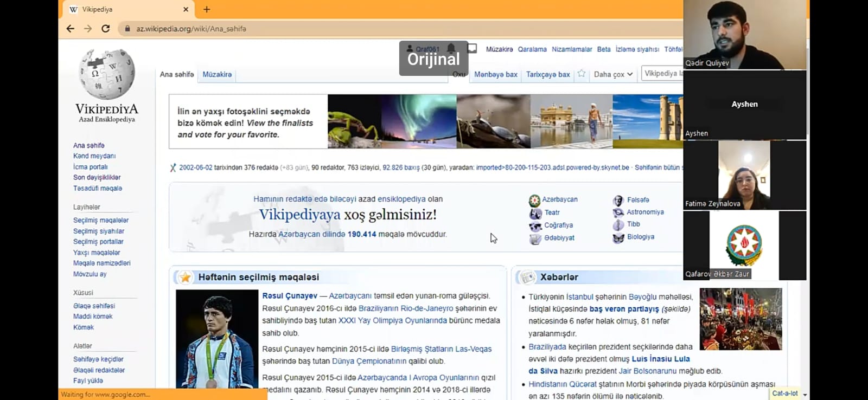
Task: Open Yaxşı məqalələr sidebar link
Action: [97, 253]
